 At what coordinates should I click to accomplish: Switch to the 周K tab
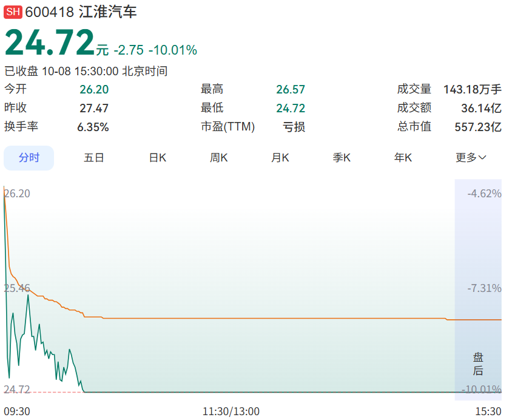tap(218, 158)
